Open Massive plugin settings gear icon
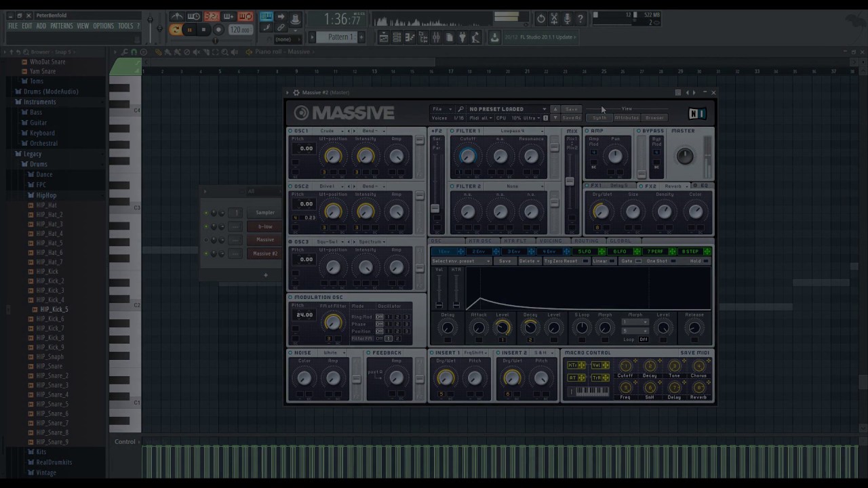This screenshot has height=488, width=868. [296, 93]
